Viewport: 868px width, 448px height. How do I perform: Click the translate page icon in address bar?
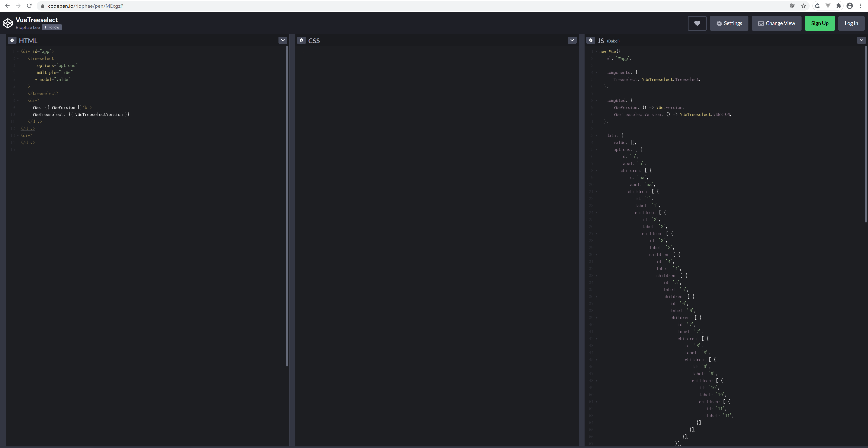pos(793,6)
